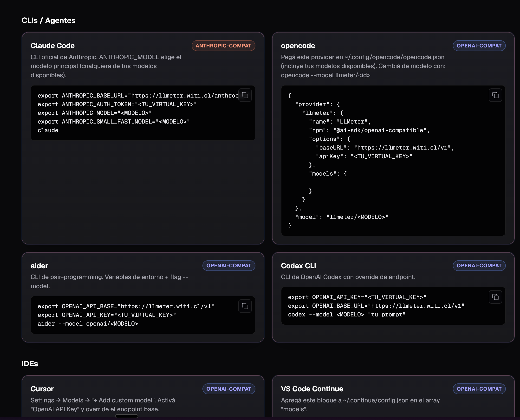Viewport: 520px width, 420px height.
Task: Click the Cursor Settings → Models description
Action: pyautogui.click(x=103, y=405)
